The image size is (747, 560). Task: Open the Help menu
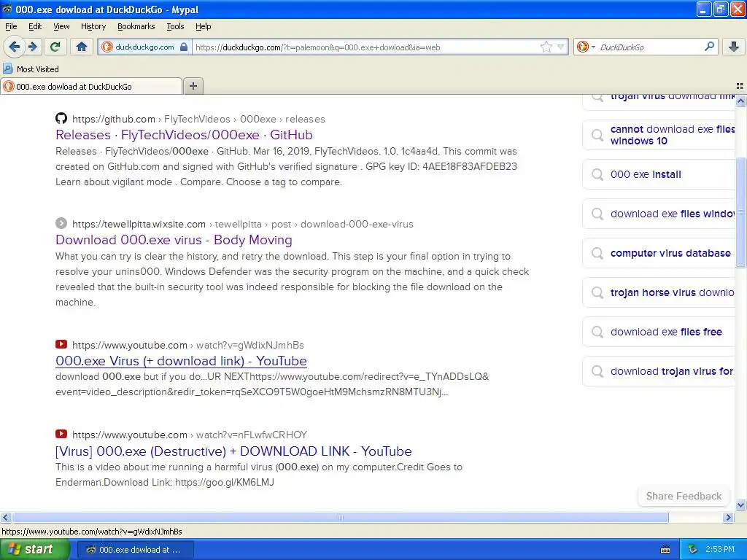tap(204, 26)
